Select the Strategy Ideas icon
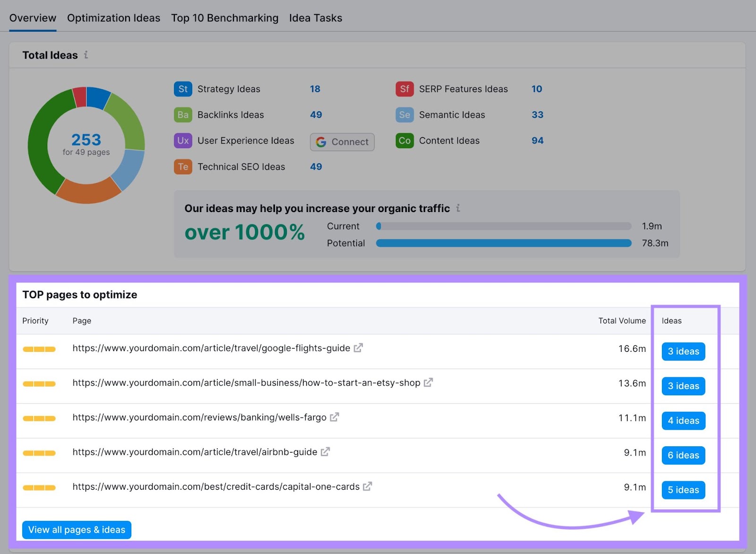756x554 pixels. point(183,89)
